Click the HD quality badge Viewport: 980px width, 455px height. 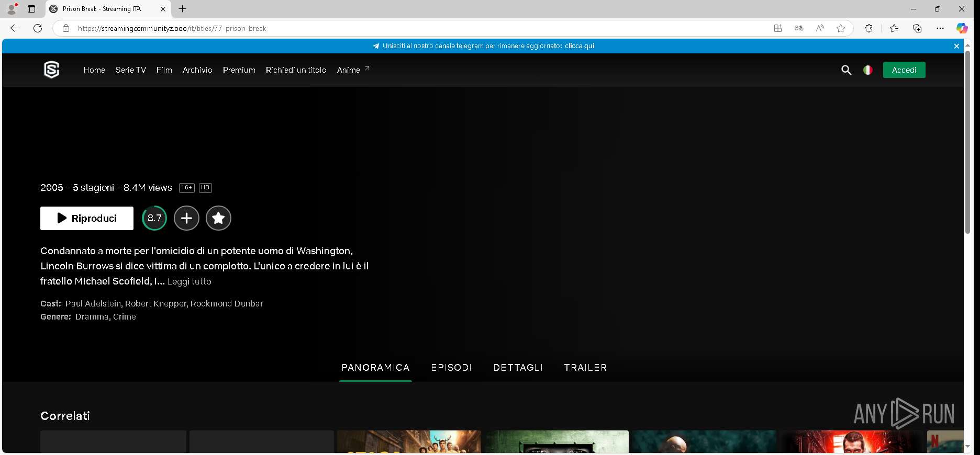[205, 188]
